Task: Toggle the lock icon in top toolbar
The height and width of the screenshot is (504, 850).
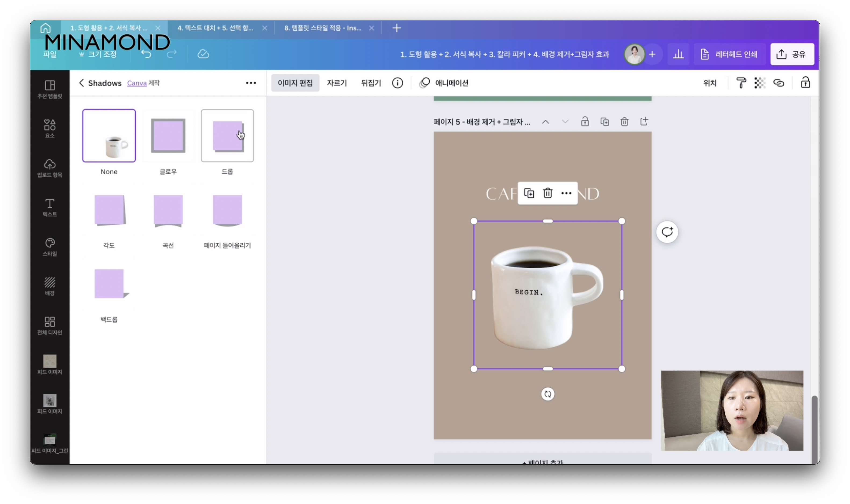Action: point(805,83)
